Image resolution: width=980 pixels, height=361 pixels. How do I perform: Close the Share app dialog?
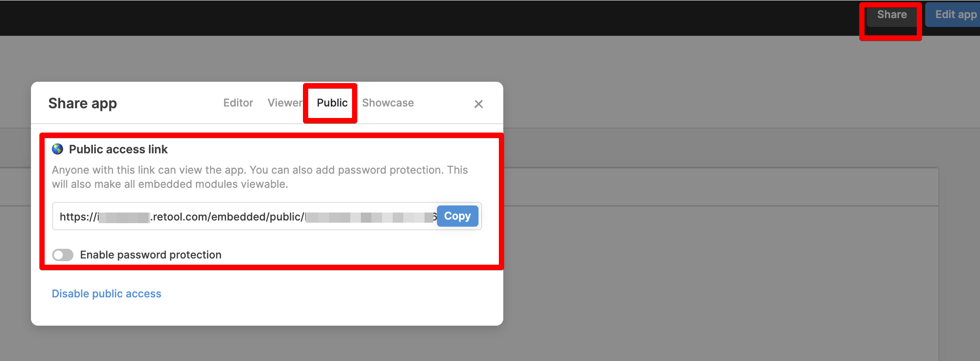click(x=479, y=104)
